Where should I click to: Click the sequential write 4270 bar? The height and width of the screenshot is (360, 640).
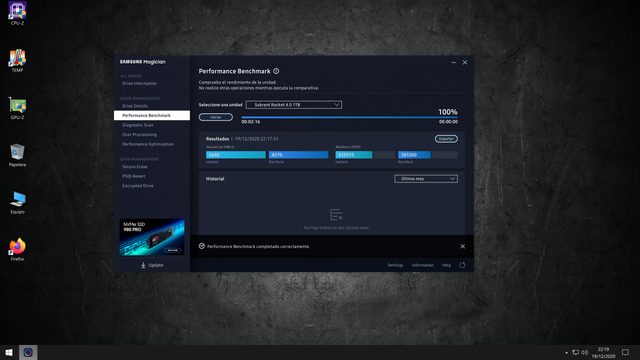(298, 155)
